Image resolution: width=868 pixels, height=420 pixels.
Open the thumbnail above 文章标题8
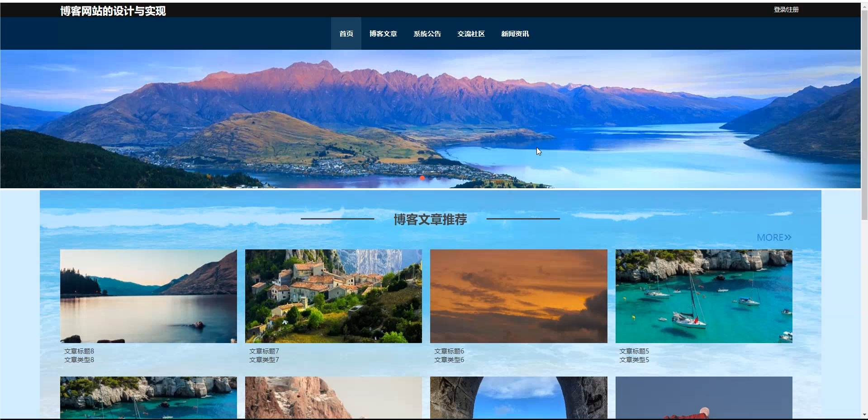pos(148,296)
